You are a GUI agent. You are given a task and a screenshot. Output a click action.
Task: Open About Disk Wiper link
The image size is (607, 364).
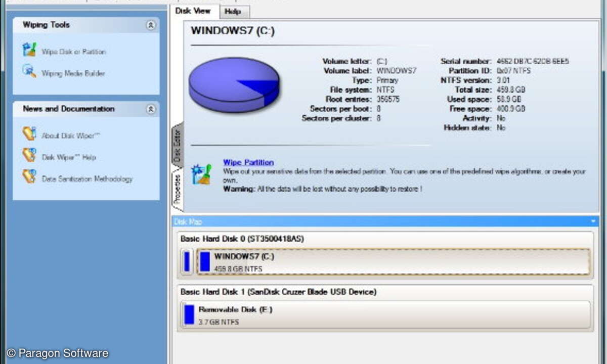(x=71, y=135)
